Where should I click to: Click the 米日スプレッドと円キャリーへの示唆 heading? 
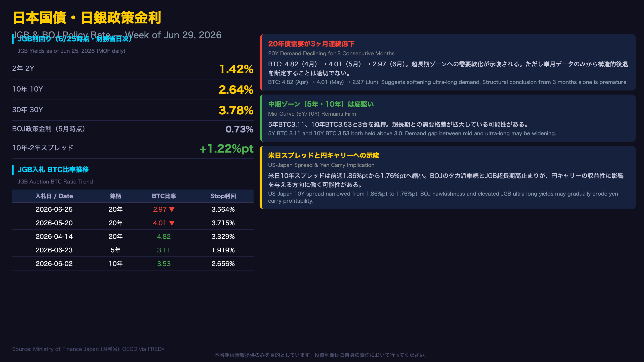click(324, 156)
